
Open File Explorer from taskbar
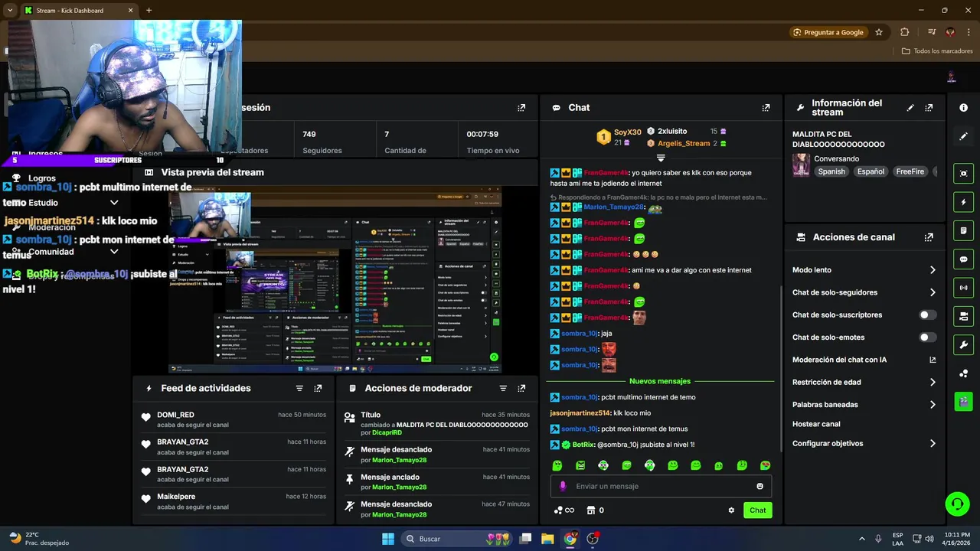(547, 539)
